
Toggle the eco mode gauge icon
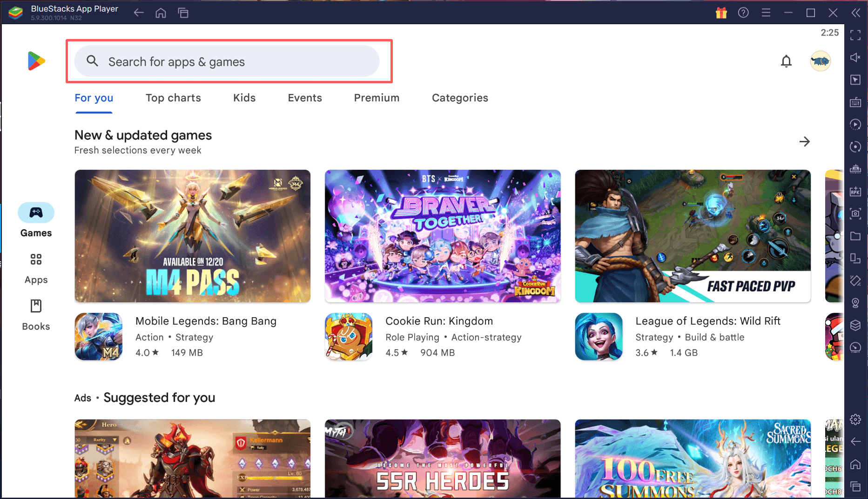(x=855, y=347)
